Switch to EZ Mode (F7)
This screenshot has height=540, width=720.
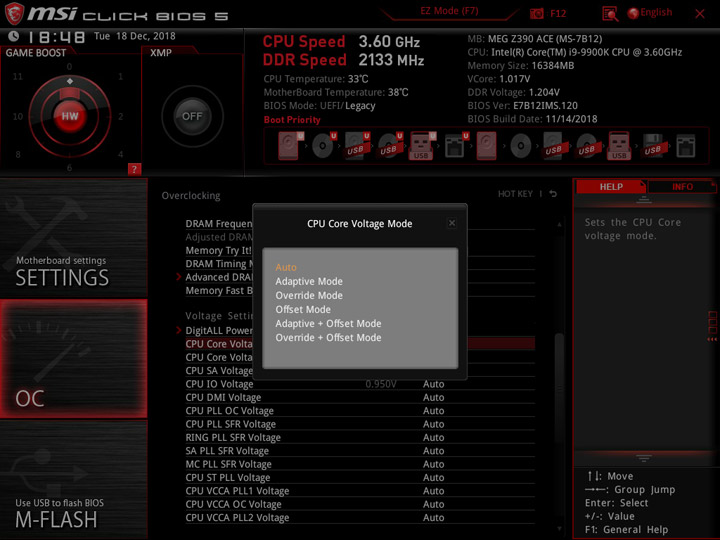tap(449, 11)
